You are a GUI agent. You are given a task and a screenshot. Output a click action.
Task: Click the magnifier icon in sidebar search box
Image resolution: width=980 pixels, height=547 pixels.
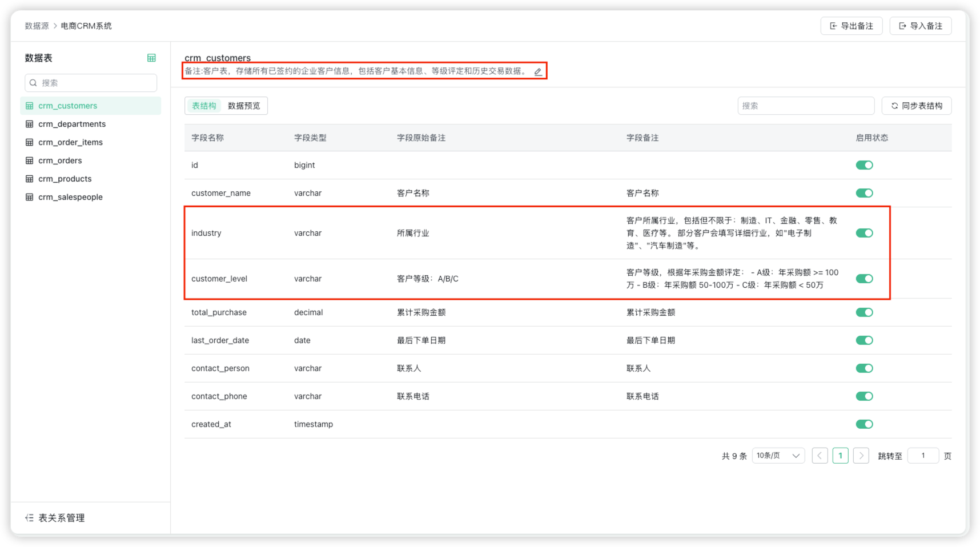click(33, 83)
